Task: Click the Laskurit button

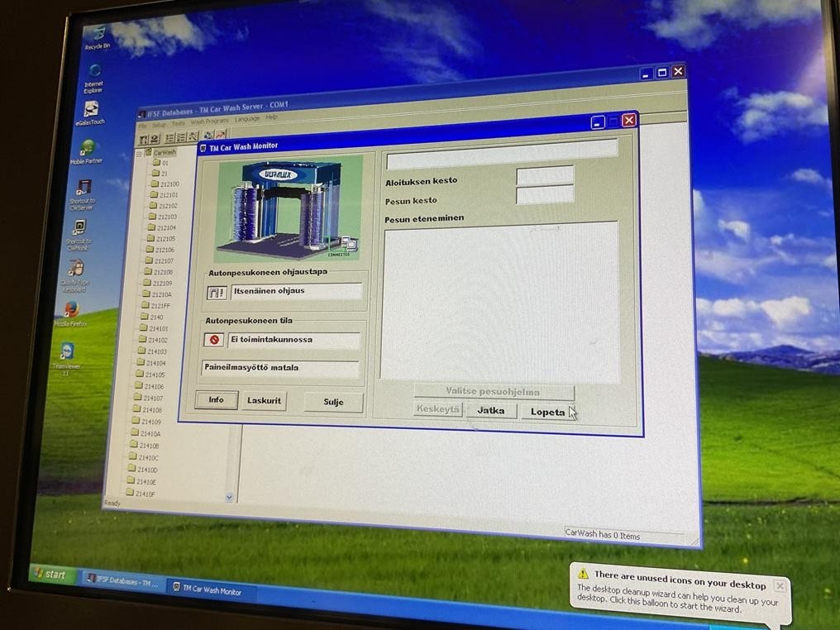Action: tap(264, 401)
